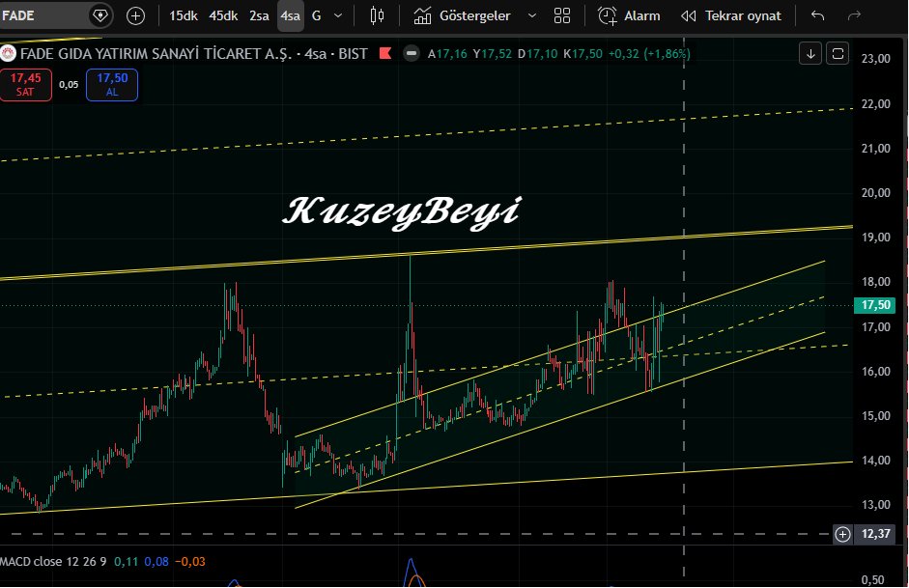Click the 23,00 price axis label
This screenshot has height=588, width=909.
point(875,59)
